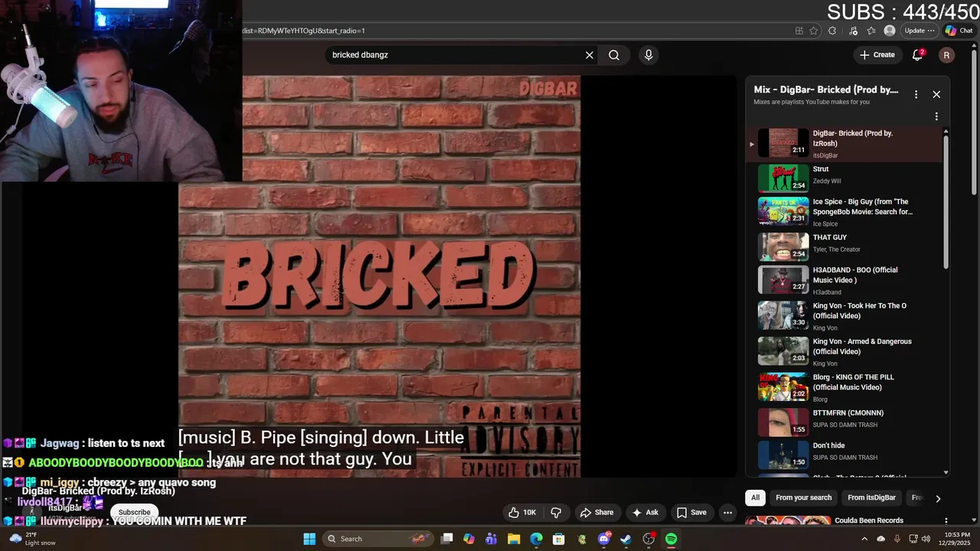Open Spotify on taskbar
The image size is (980, 551).
671,539
